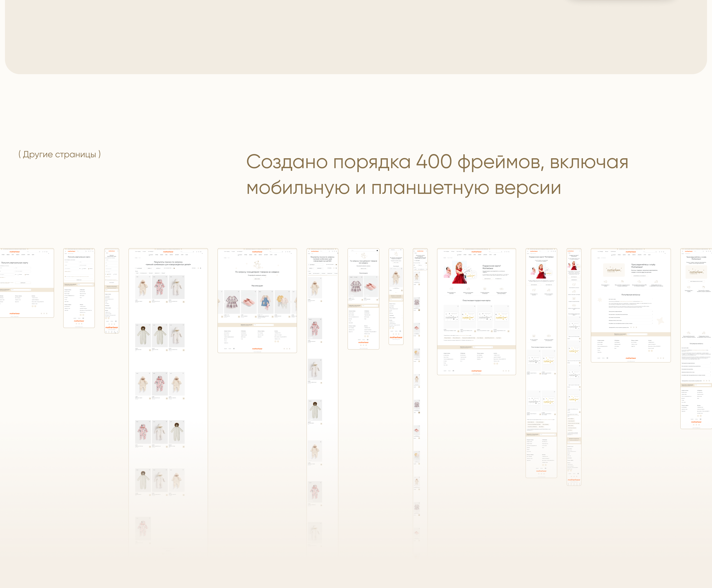Click cart icon in no-results page header
712x588 pixels.
click(289, 252)
